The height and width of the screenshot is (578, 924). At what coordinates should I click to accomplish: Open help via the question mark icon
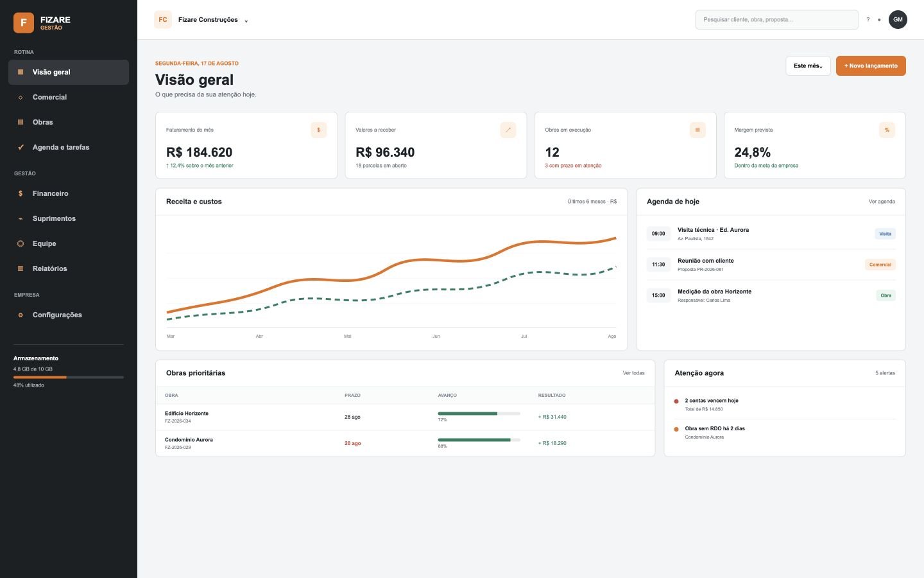868,20
